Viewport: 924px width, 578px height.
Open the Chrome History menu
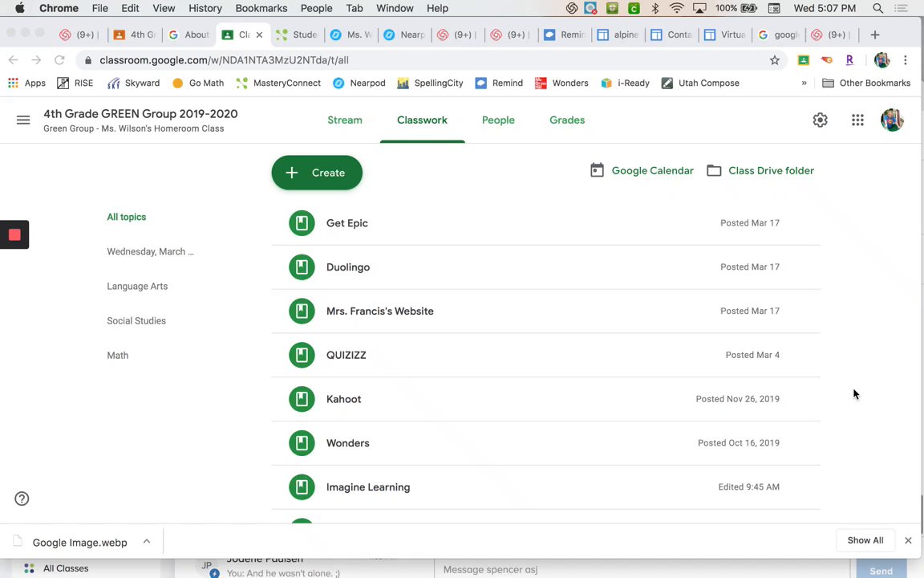[x=205, y=8]
